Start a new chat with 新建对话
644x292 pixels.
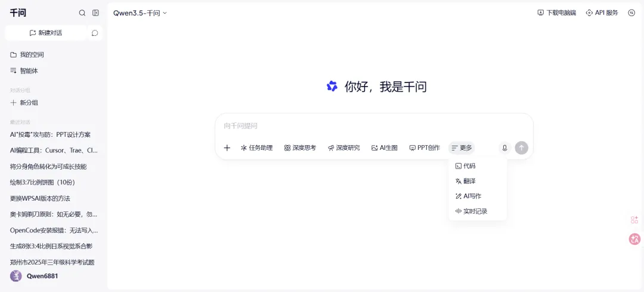click(46, 33)
